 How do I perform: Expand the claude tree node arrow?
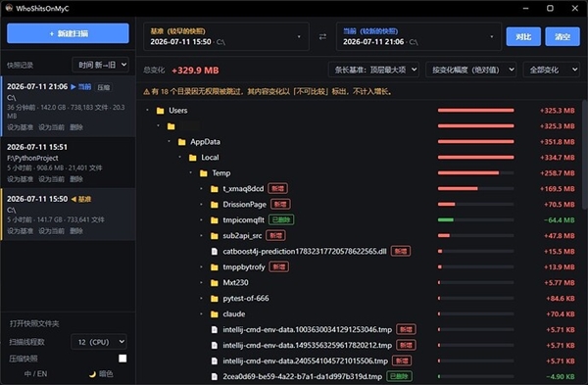pyautogui.click(x=201, y=314)
